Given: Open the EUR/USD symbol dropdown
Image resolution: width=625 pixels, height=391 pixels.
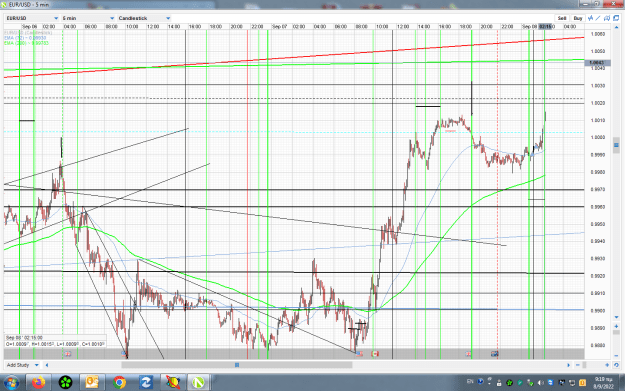Looking at the screenshot, I should 32,18.
